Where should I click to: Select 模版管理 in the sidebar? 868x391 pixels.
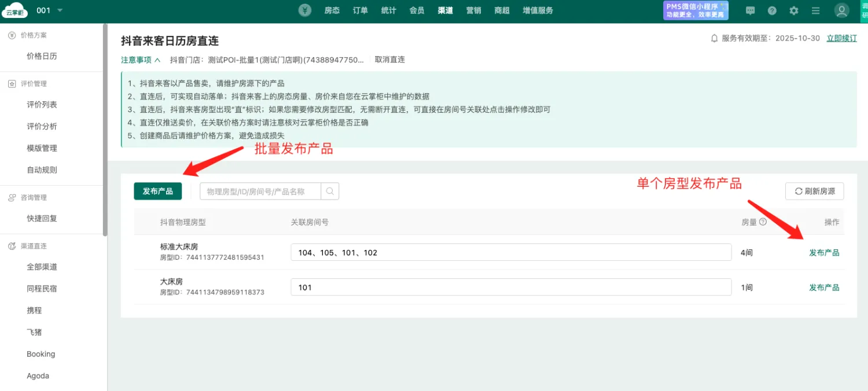coord(42,149)
